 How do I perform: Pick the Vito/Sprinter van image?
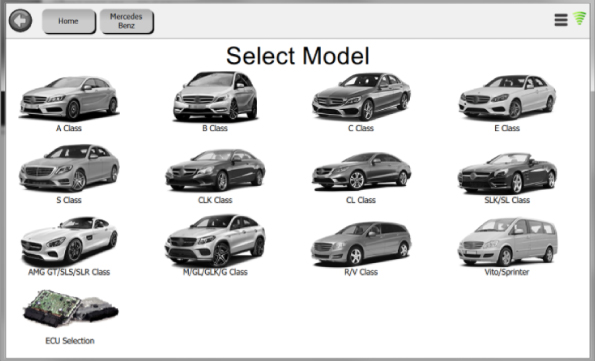click(x=507, y=241)
